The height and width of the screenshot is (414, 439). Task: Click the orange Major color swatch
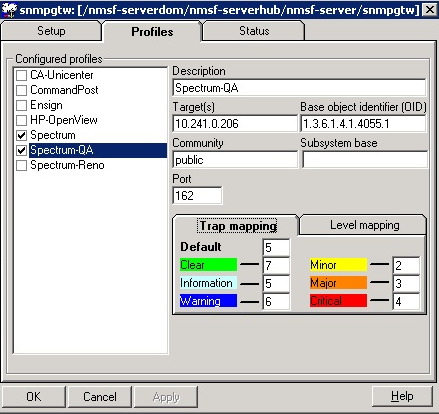(338, 283)
